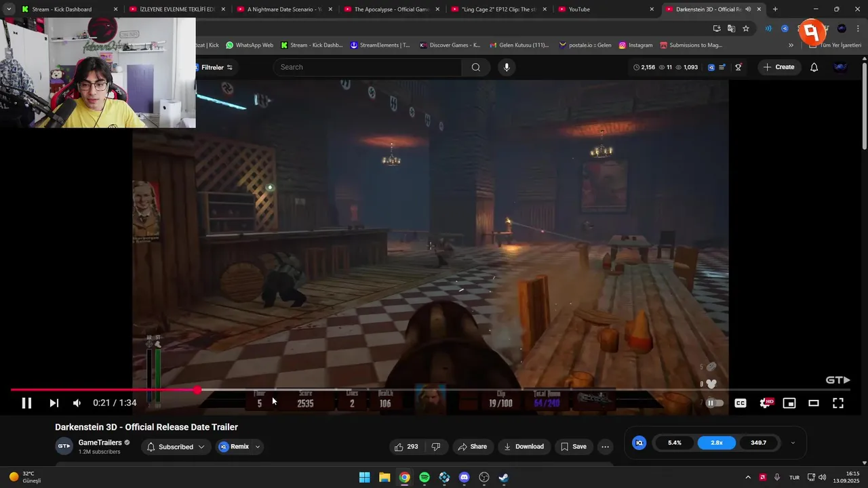Click the 349.7 stat value

click(759, 443)
